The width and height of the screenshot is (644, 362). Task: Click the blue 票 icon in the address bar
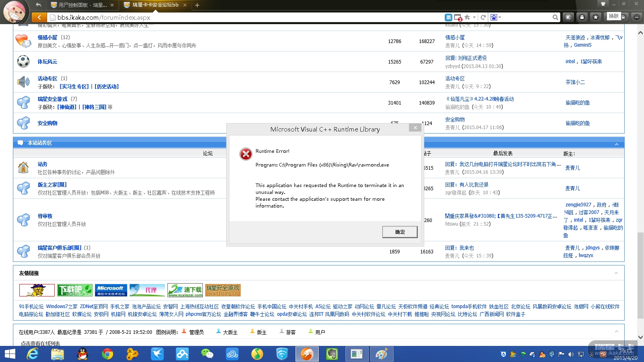pos(448,17)
